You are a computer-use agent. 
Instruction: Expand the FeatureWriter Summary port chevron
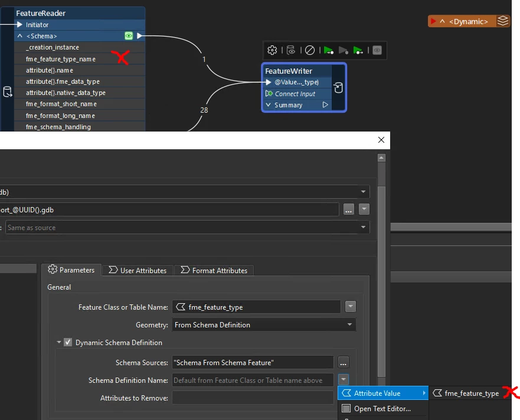point(269,105)
